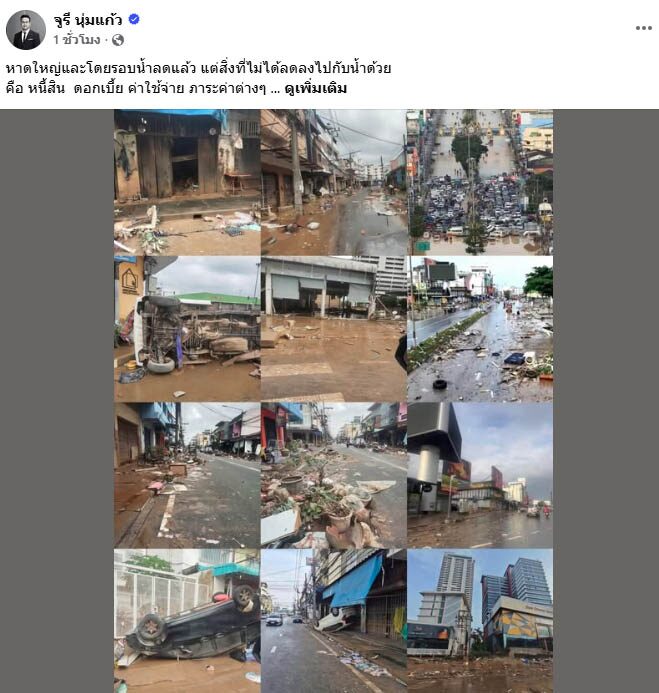This screenshot has height=693, width=659.
Task: Open author name จูรี นุ่มแก้ว profile
Action: [88, 19]
